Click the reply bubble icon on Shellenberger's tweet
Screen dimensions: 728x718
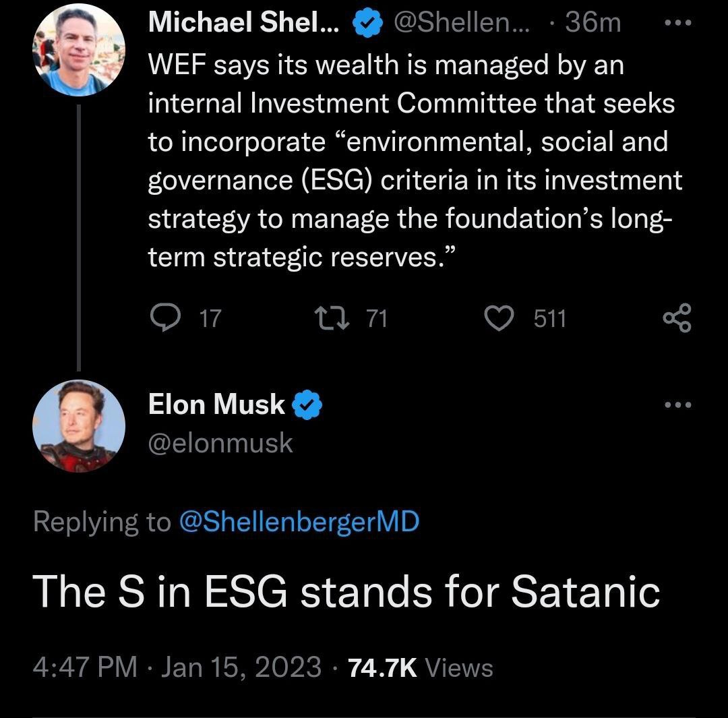pos(166,318)
